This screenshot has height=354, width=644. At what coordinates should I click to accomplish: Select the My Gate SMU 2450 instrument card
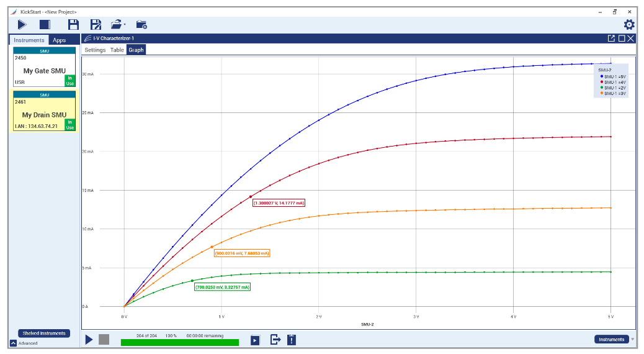(x=44, y=66)
